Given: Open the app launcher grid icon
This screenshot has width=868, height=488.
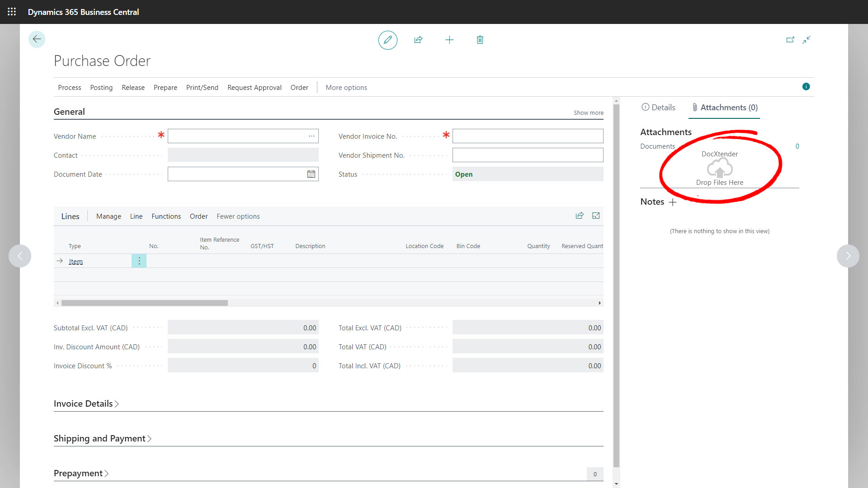Looking at the screenshot, I should point(12,12).
